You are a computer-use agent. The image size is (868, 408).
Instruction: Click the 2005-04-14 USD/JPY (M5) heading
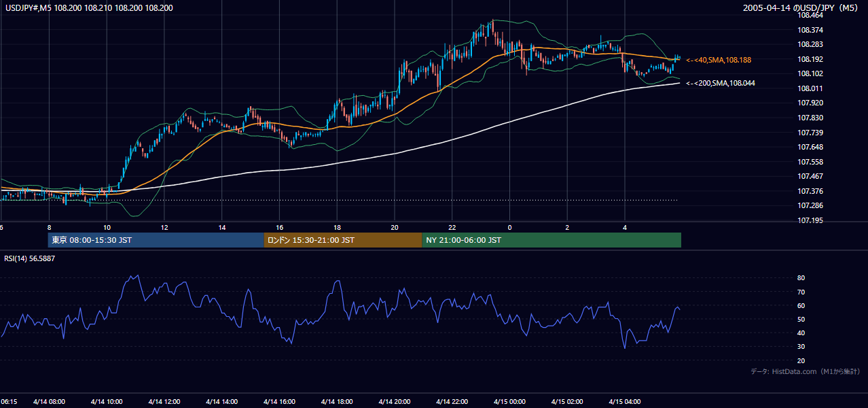pyautogui.click(x=801, y=7)
